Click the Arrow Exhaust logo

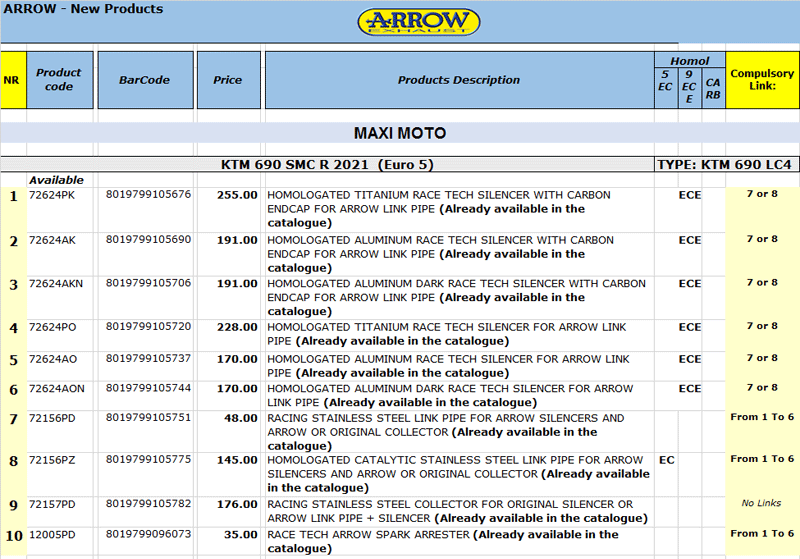click(x=418, y=22)
